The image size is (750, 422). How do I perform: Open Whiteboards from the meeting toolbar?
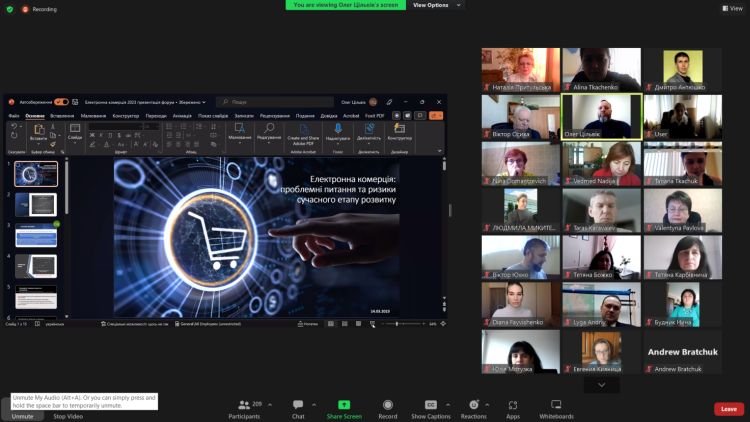[x=556, y=404]
